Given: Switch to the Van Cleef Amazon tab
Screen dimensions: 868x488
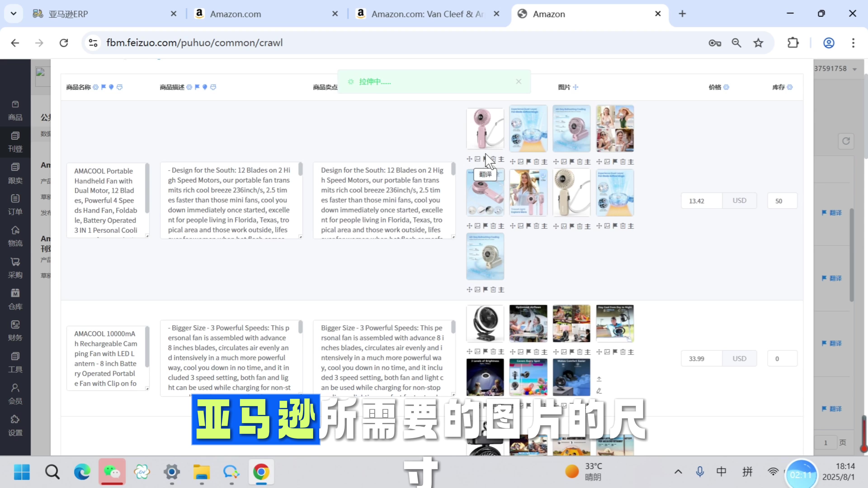Looking at the screenshot, I should coord(428,14).
